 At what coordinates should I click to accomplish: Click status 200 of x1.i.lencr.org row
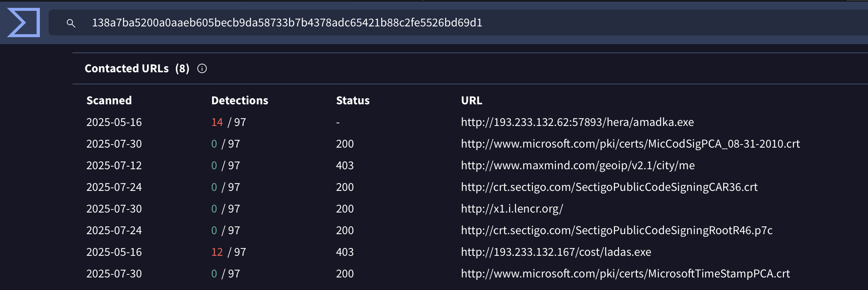[345, 209]
